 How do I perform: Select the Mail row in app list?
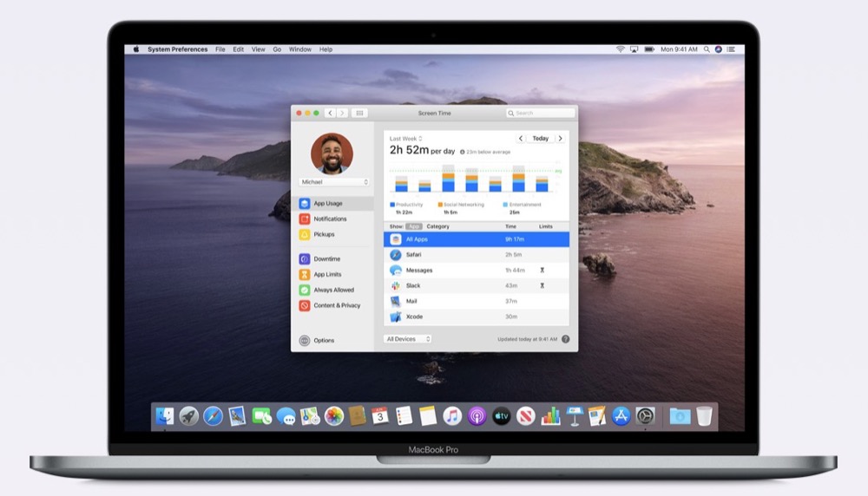476,302
